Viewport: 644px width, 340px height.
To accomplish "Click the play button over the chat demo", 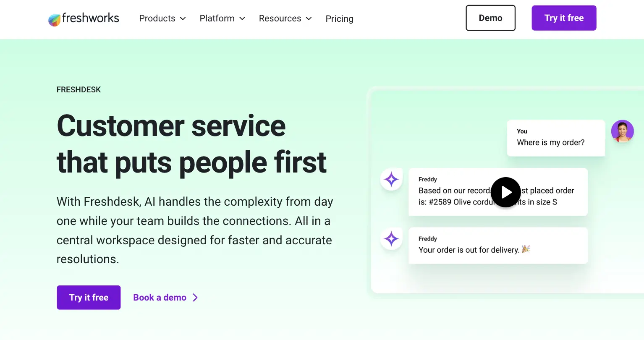I will 505,192.
